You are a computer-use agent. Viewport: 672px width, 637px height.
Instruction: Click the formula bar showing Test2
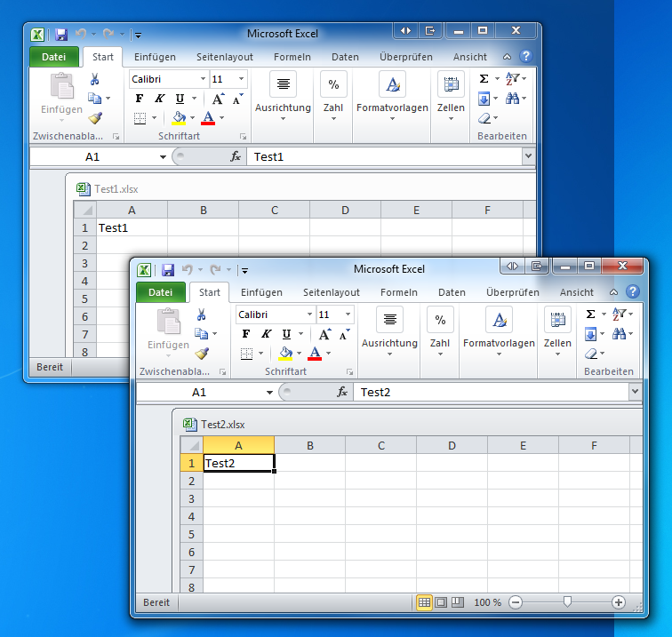pyautogui.click(x=492, y=392)
